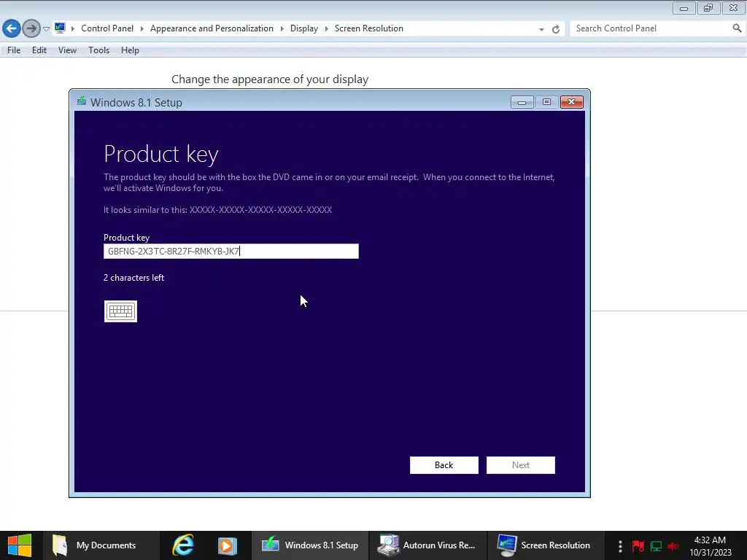Click the Next button in Setup
The height and width of the screenshot is (560, 747).
pyautogui.click(x=521, y=465)
